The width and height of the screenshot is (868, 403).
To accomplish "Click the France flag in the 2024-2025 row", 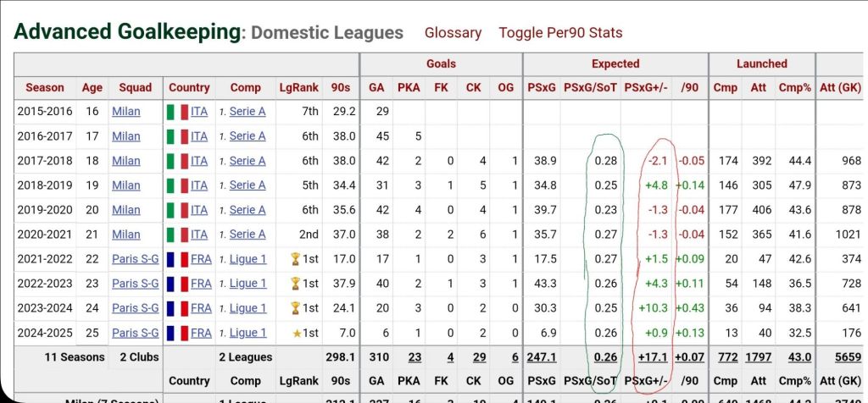I will (x=176, y=333).
